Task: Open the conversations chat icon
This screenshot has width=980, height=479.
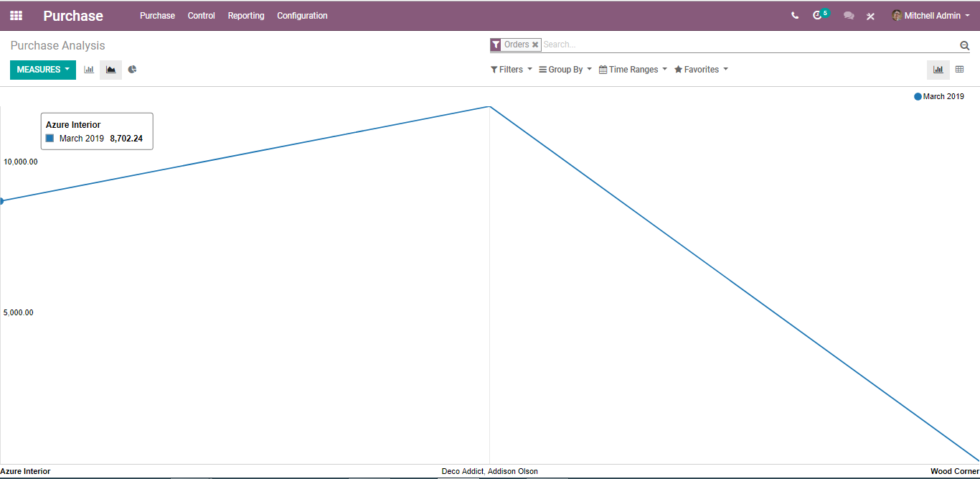Action: pos(849,16)
